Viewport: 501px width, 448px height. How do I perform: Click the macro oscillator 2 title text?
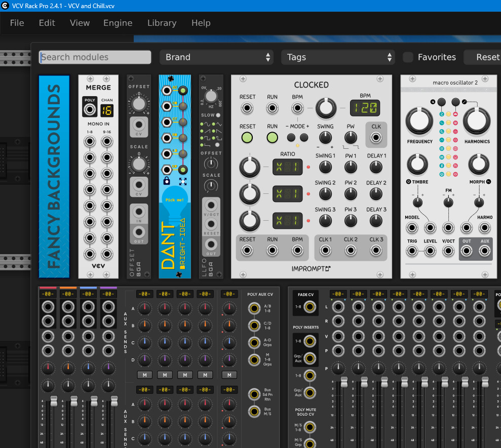click(x=455, y=83)
